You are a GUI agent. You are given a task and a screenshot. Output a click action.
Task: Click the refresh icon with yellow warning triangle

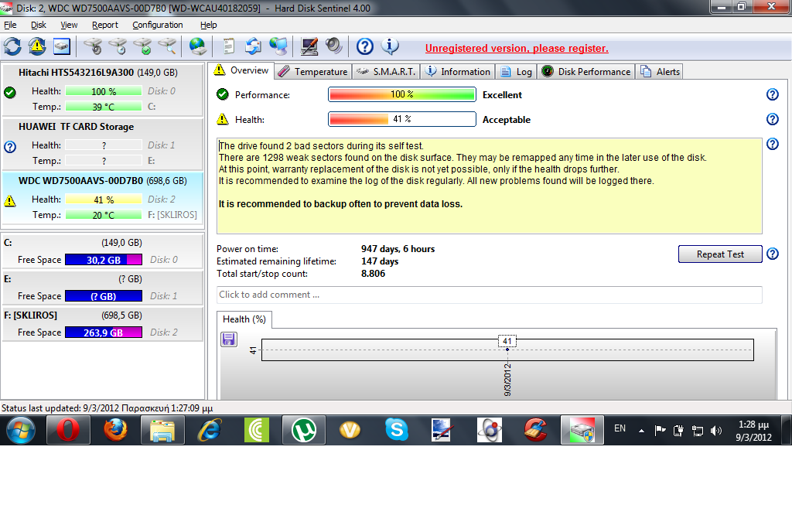click(x=37, y=46)
